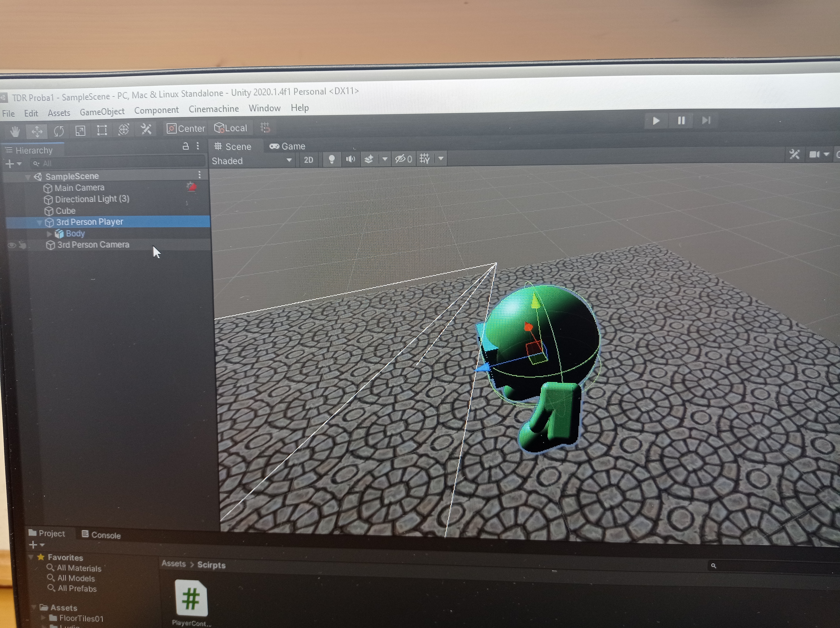Select the Rotate tool icon

point(59,131)
